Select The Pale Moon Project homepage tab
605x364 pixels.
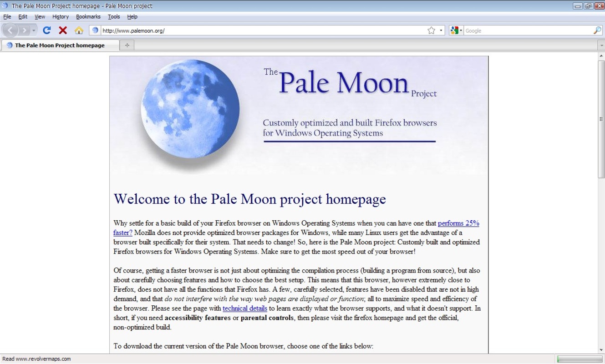pos(60,45)
